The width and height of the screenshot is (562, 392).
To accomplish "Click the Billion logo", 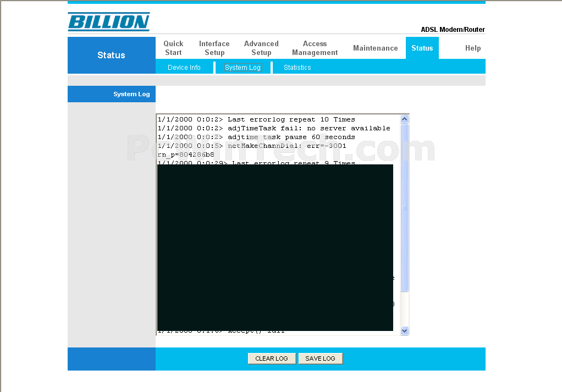I will point(109,22).
